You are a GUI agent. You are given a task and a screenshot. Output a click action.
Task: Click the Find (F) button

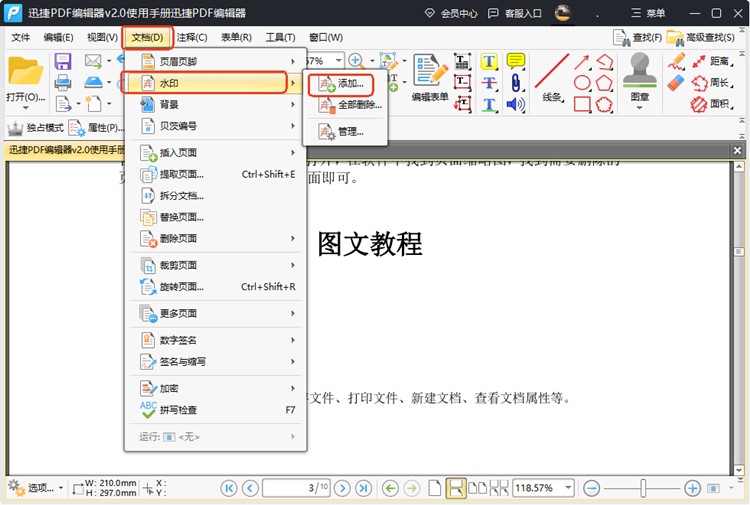pos(638,37)
